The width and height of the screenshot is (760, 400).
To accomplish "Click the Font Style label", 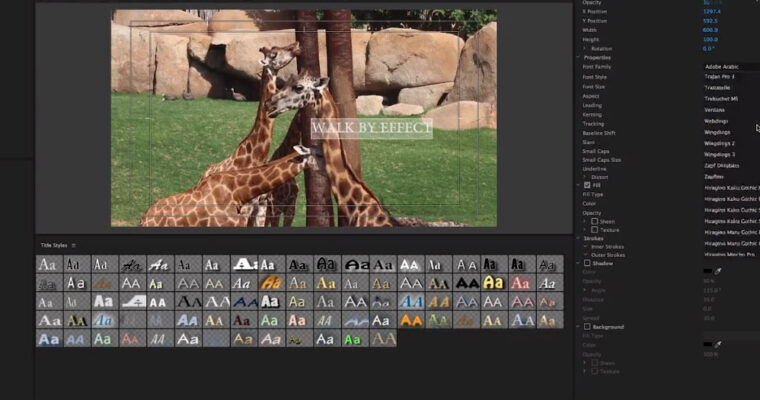I will coord(594,77).
